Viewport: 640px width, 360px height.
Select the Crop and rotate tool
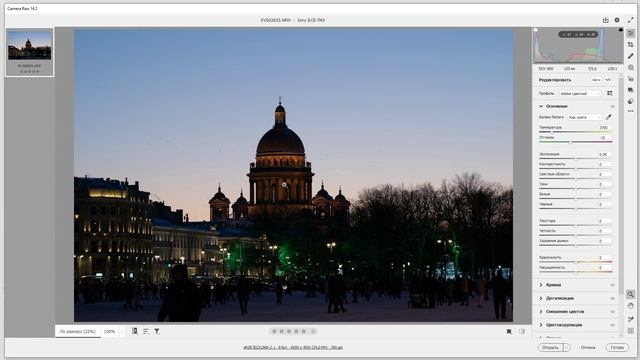[x=631, y=44]
